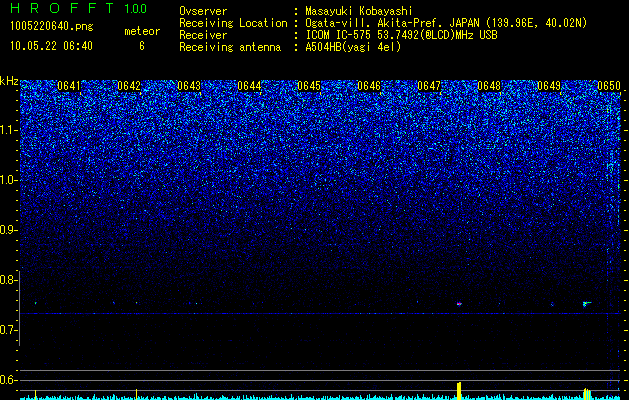Click the HROFFT program title
Screen dimensions: 629x400
pyautogui.click(x=62, y=8)
